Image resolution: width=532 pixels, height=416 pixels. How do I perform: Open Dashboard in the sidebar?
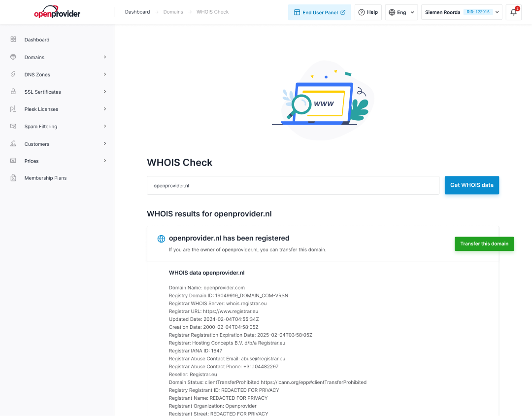[36, 40]
